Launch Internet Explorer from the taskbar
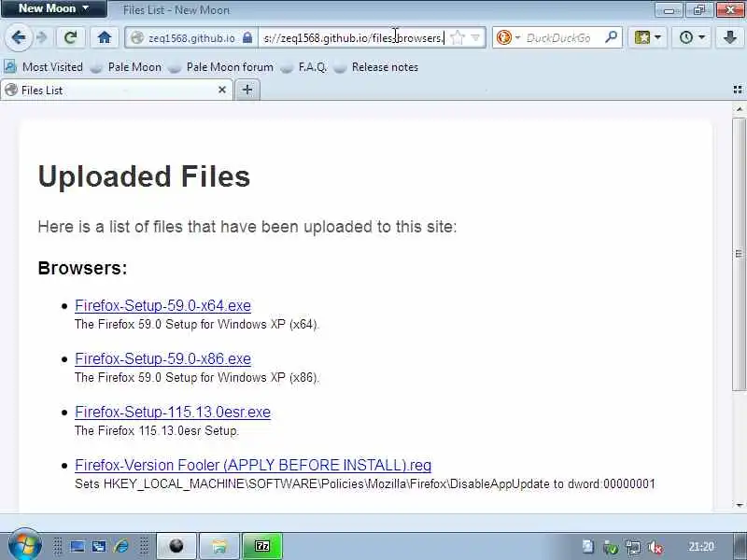The height and width of the screenshot is (560, 747). pyautogui.click(x=121, y=546)
